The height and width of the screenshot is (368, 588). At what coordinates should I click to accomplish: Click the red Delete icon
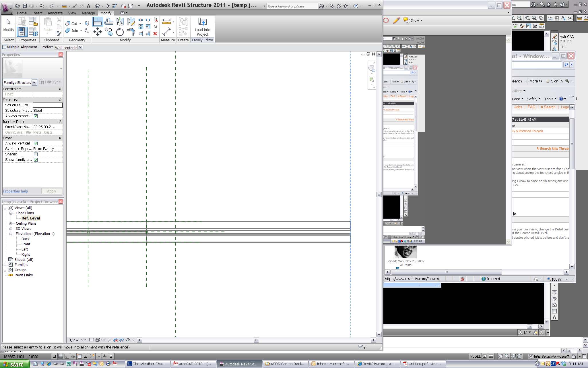tap(155, 34)
